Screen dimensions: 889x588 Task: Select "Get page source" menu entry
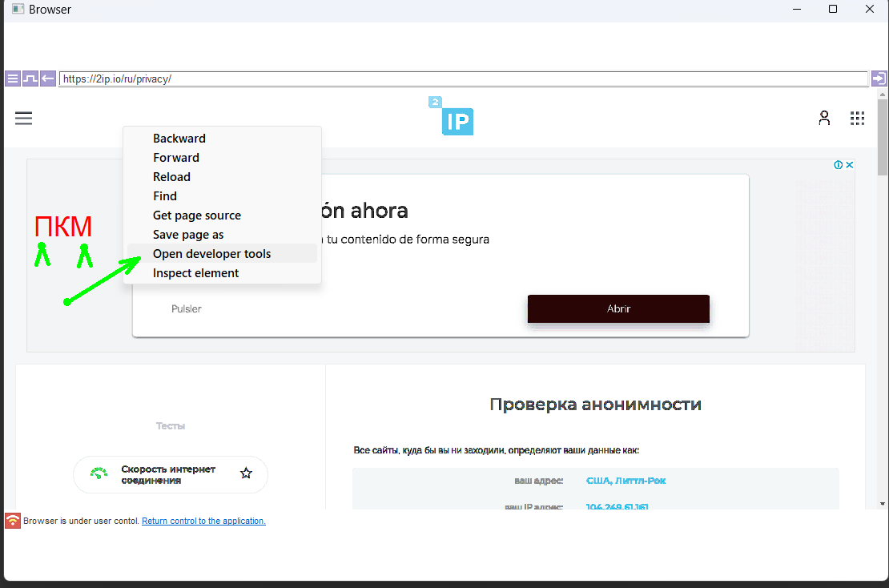197,215
